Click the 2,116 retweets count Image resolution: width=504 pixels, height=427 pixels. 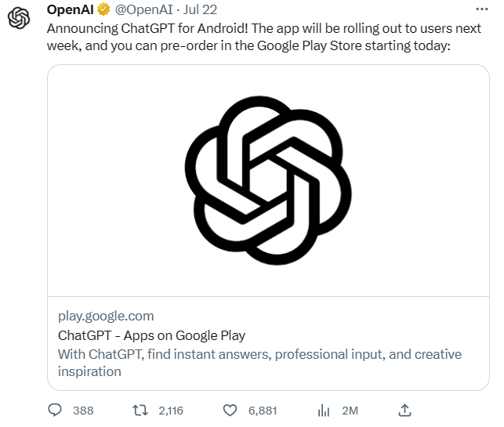(x=171, y=411)
